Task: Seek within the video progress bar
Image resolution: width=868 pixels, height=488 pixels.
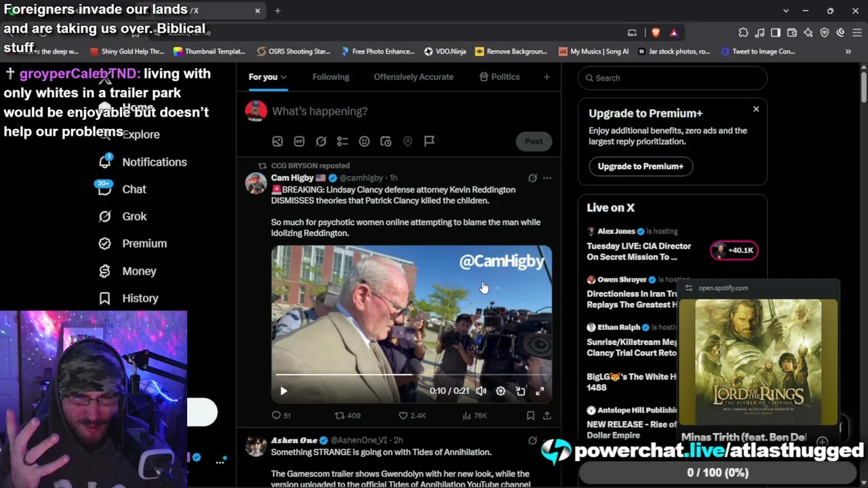Action: pos(411,375)
